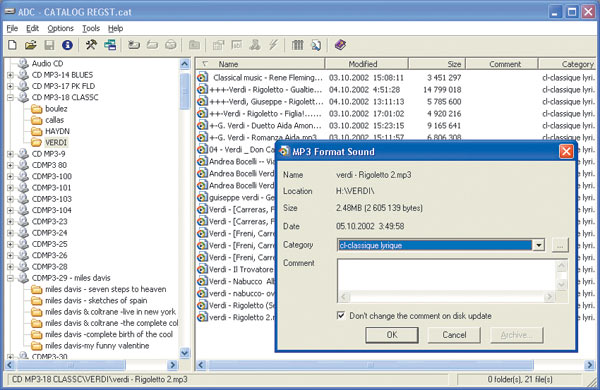
Task: Click Cancel in the MP3 Format Sound dialog
Action: coord(454,335)
